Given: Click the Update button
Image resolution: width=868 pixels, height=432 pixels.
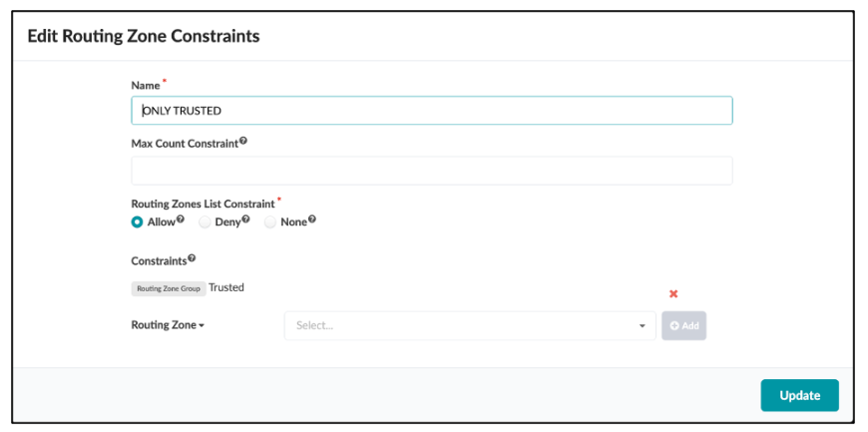Looking at the screenshot, I should 799,395.
